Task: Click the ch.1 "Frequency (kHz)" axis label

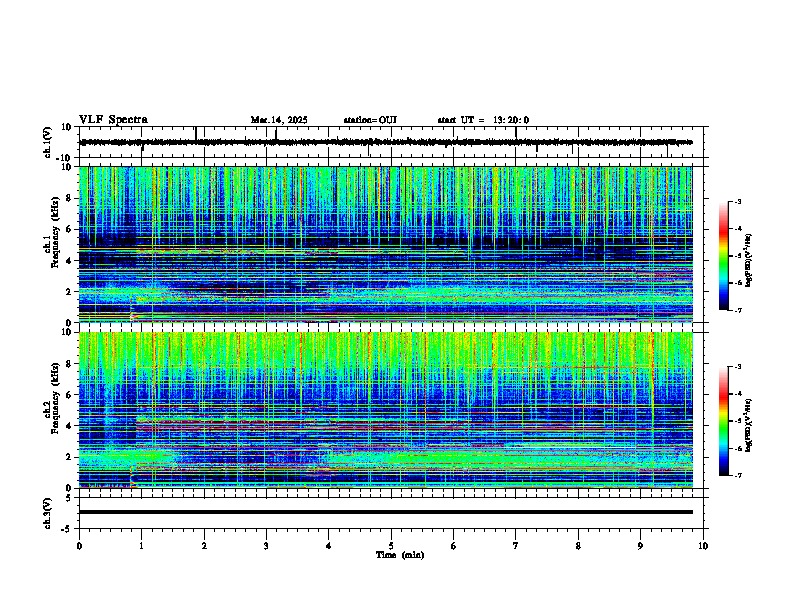Action: tap(55, 233)
